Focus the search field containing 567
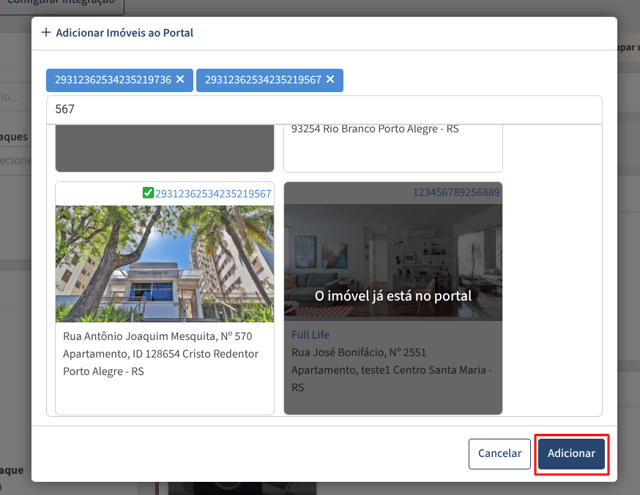Screen dimensions: 640x495 [x=324, y=109]
